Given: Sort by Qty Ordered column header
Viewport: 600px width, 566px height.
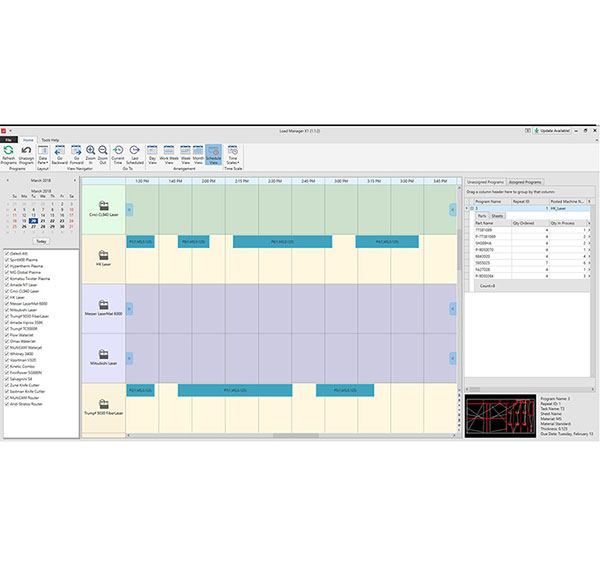Looking at the screenshot, I should pos(530,223).
